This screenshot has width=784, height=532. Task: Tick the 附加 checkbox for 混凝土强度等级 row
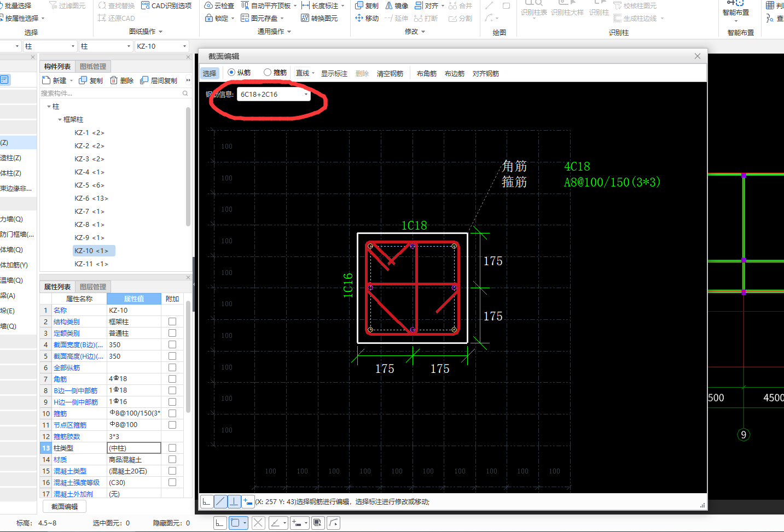[172, 482]
